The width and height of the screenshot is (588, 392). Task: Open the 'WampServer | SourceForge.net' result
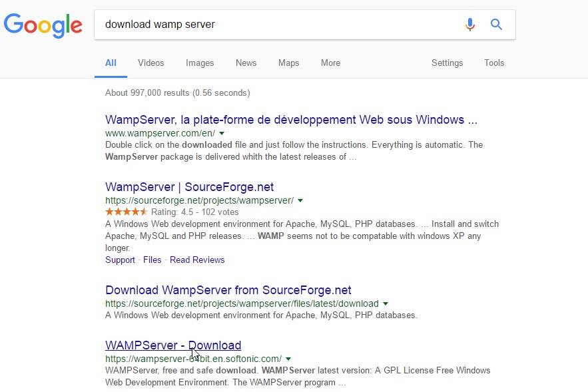click(189, 187)
